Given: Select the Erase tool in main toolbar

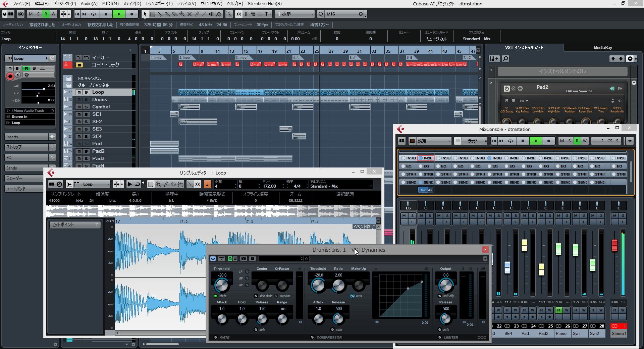Looking at the screenshot, I should point(175,14).
